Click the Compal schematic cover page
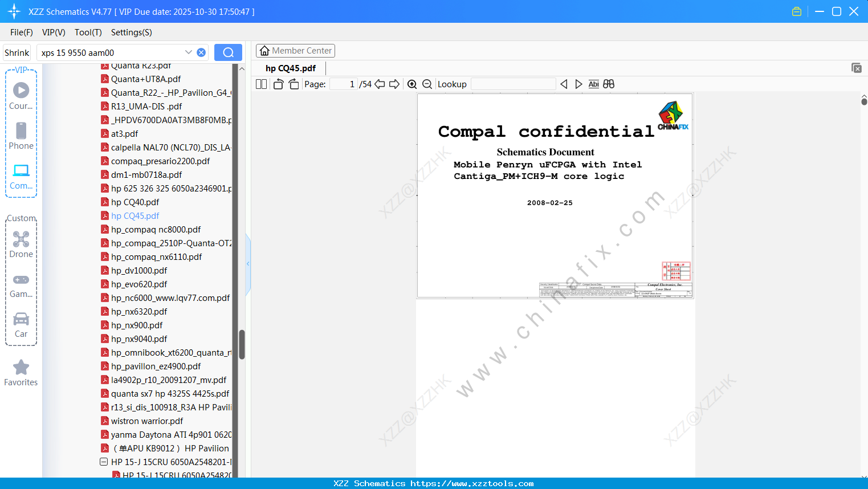 (555, 195)
